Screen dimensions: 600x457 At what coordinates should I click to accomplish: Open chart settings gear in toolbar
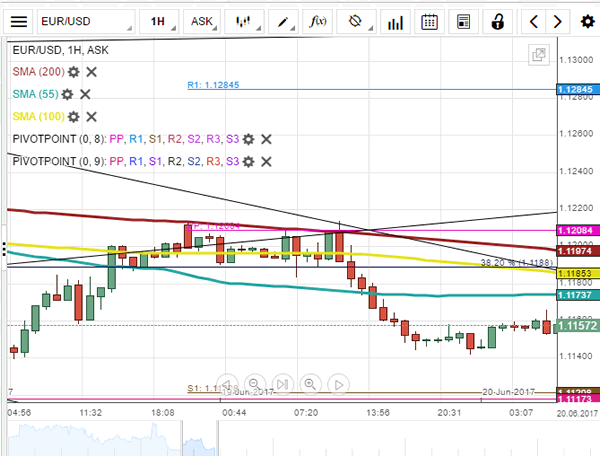(x=587, y=21)
